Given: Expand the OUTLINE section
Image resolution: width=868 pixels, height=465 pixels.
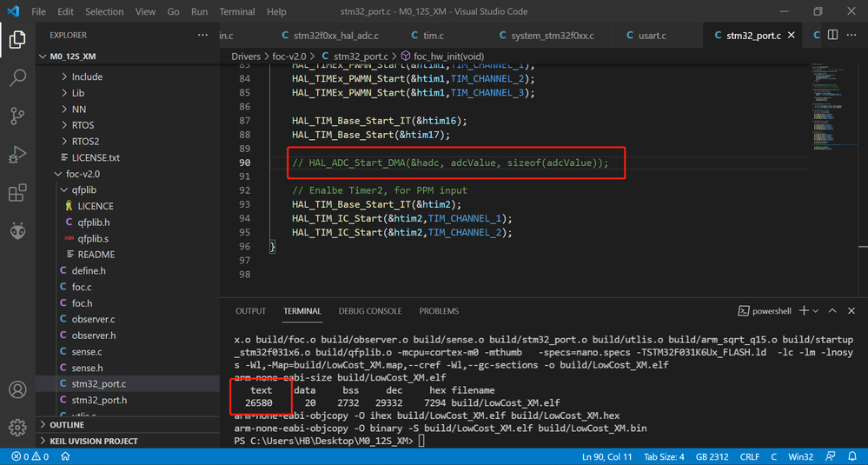Looking at the screenshot, I should pyautogui.click(x=66, y=425).
